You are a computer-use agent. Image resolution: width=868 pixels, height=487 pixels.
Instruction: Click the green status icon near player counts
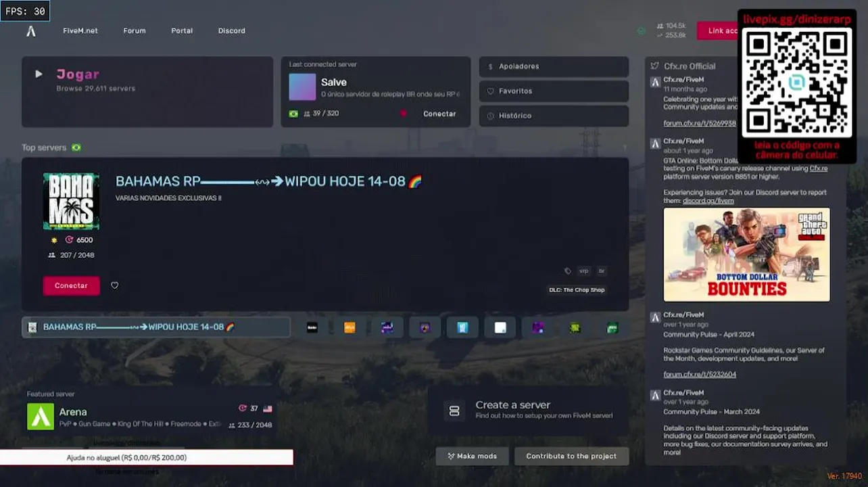point(642,30)
